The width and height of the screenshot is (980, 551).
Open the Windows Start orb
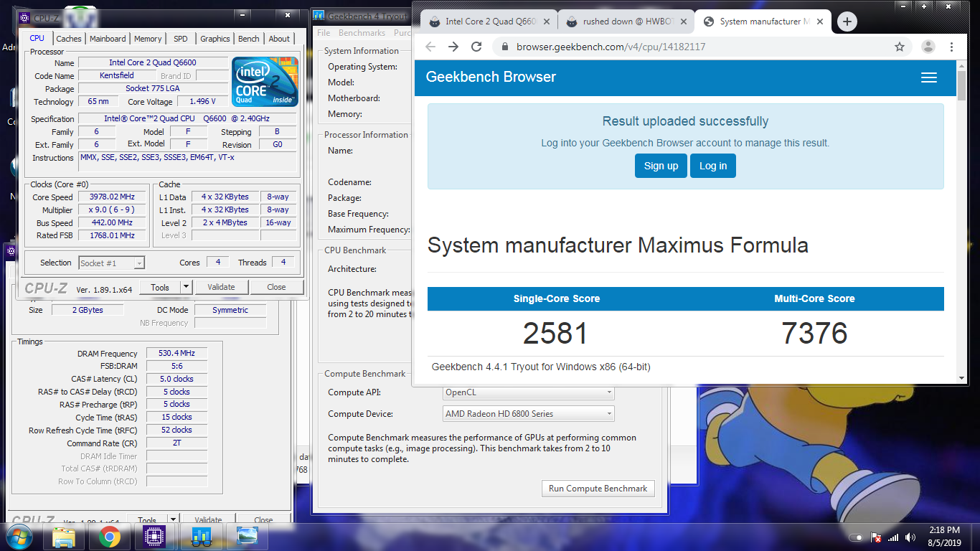[x=19, y=537]
